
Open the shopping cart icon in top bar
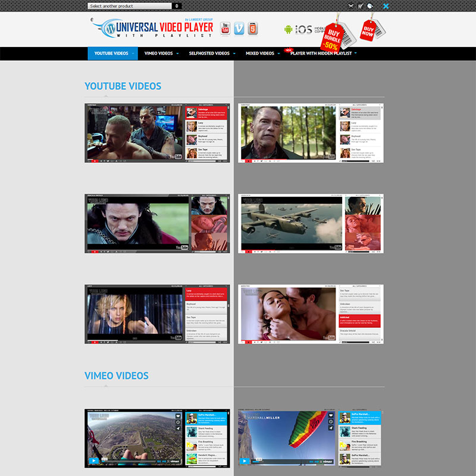click(x=361, y=6)
